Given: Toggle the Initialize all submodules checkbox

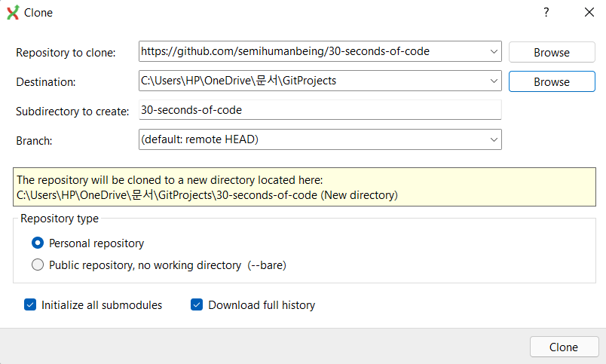Looking at the screenshot, I should pos(30,305).
